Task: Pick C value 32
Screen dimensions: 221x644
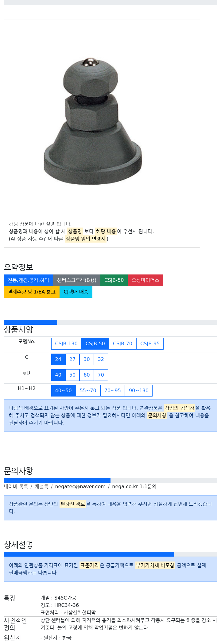Action: coord(101,359)
